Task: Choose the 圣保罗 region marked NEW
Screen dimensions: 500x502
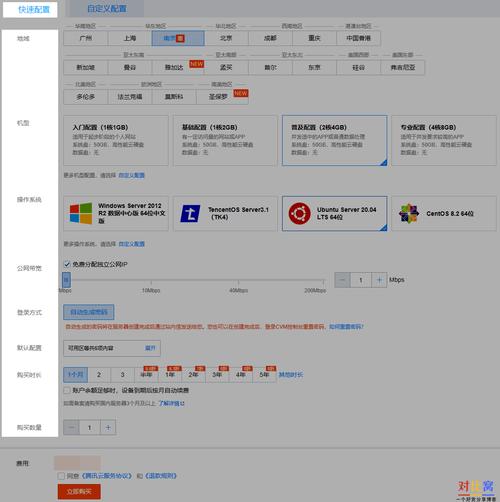Action: click(x=222, y=97)
